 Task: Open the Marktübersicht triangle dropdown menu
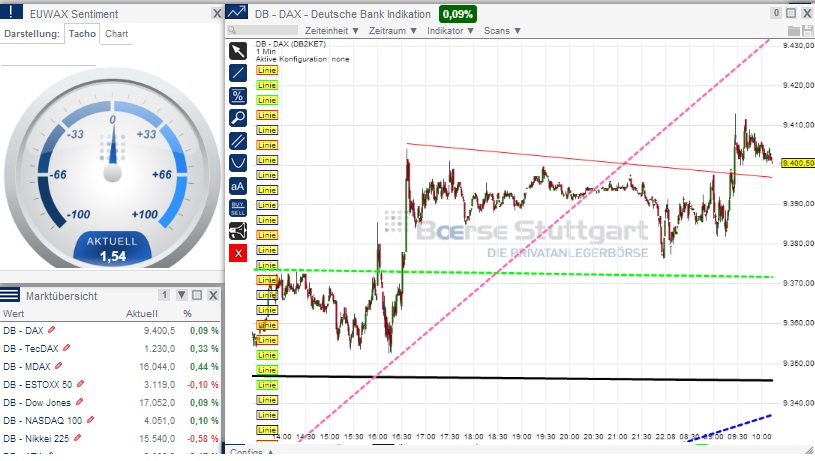coord(181,295)
